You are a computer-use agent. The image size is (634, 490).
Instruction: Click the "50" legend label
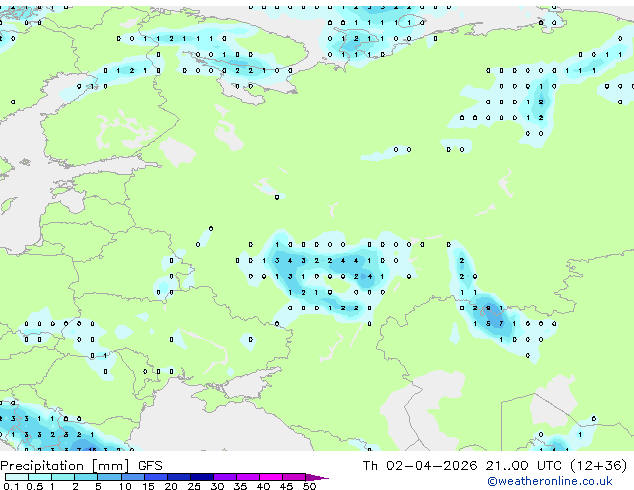coord(309,486)
